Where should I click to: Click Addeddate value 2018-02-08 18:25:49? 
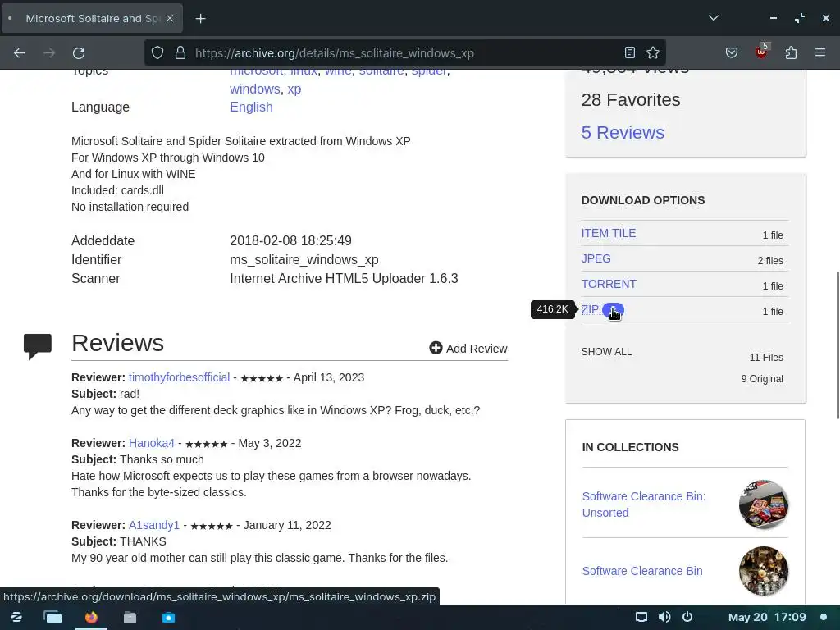coord(291,240)
